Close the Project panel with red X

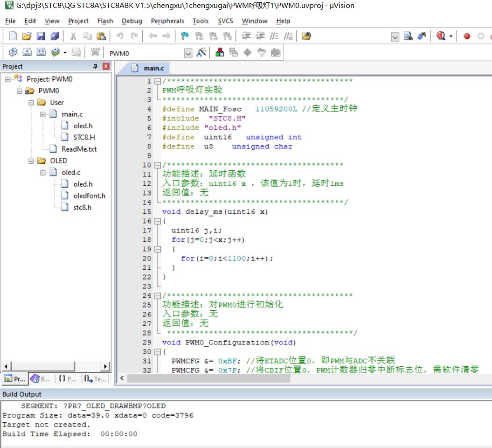pyautogui.click(x=106, y=66)
